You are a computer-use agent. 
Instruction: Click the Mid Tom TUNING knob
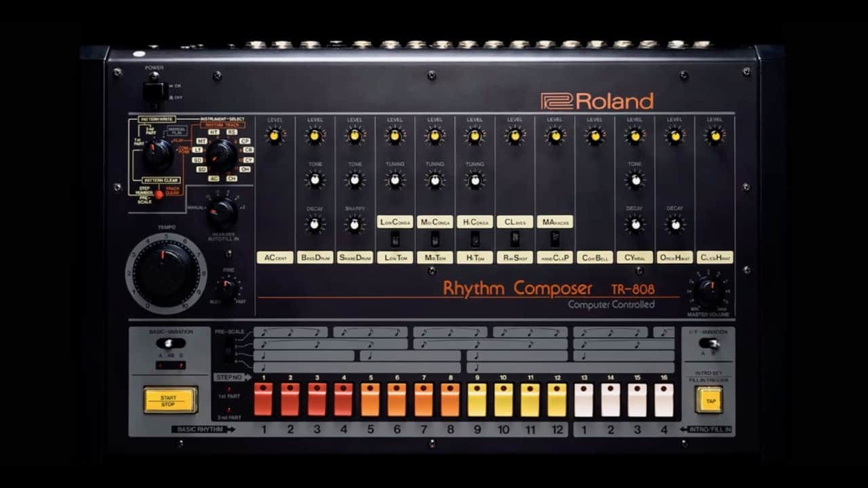[435, 180]
